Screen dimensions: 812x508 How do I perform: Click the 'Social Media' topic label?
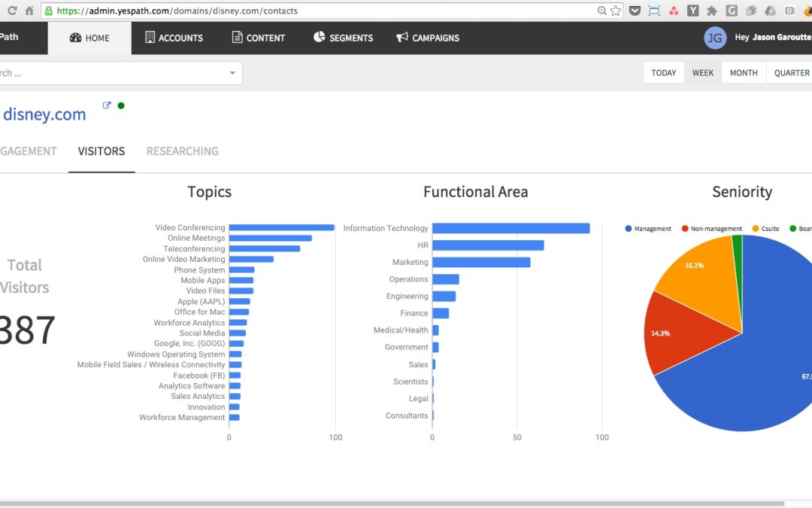click(202, 333)
